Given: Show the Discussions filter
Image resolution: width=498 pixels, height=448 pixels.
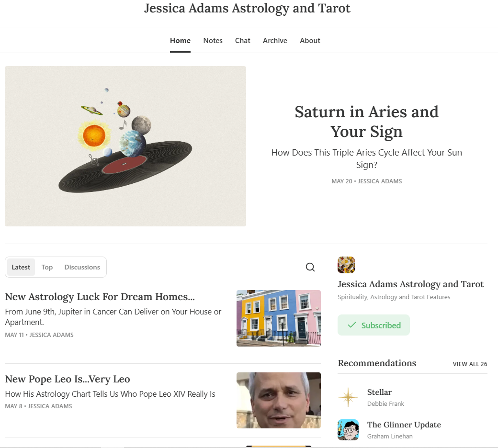Looking at the screenshot, I should [82, 267].
